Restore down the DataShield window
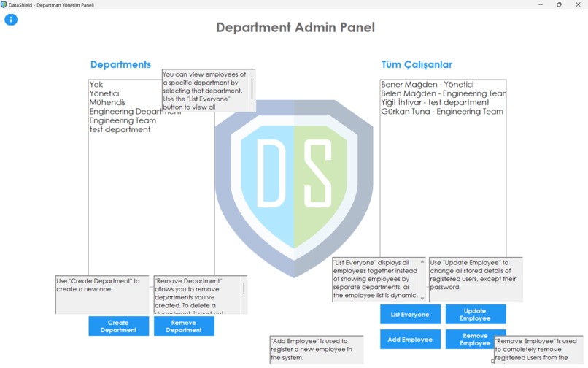 pos(559,5)
